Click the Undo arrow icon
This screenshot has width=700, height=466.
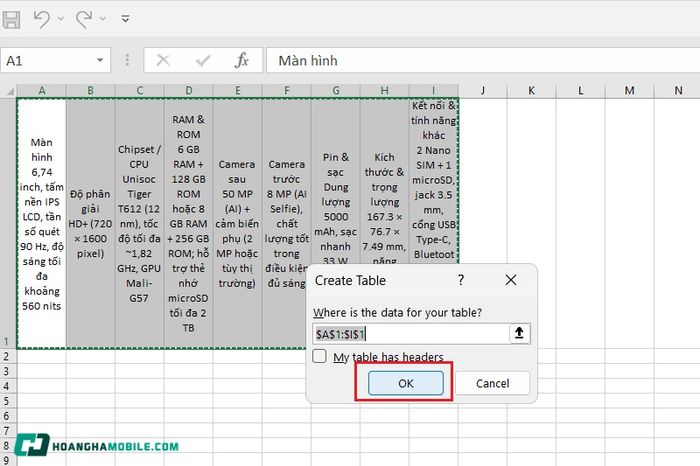tap(42, 19)
